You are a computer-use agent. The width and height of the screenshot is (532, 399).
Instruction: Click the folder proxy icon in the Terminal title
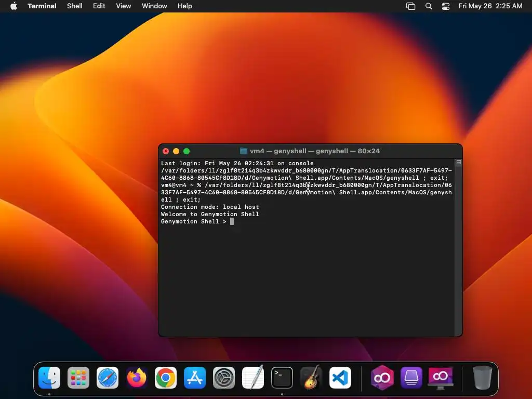243,151
